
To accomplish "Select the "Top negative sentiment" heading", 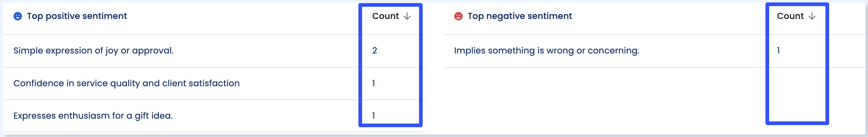I will pyautogui.click(x=520, y=16).
